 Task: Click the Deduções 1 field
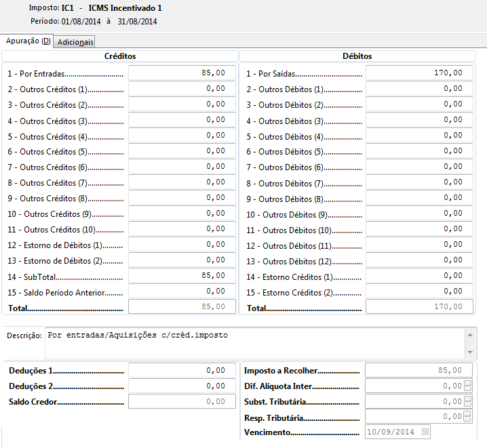pyautogui.click(x=182, y=370)
